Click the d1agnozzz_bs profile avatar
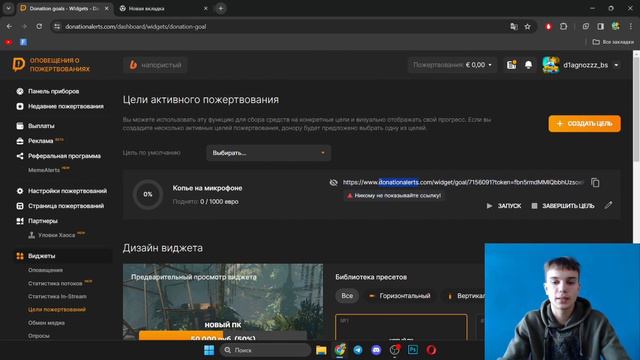 pos(551,65)
